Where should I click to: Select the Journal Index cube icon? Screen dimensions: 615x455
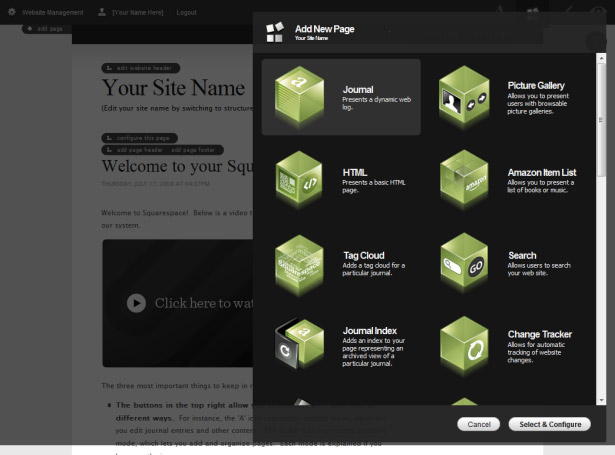point(300,344)
